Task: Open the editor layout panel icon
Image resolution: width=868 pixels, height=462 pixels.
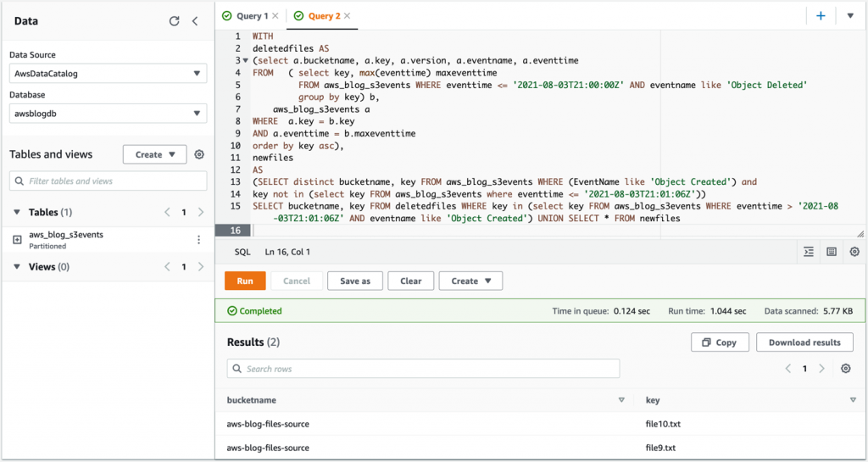Action: pyautogui.click(x=832, y=252)
